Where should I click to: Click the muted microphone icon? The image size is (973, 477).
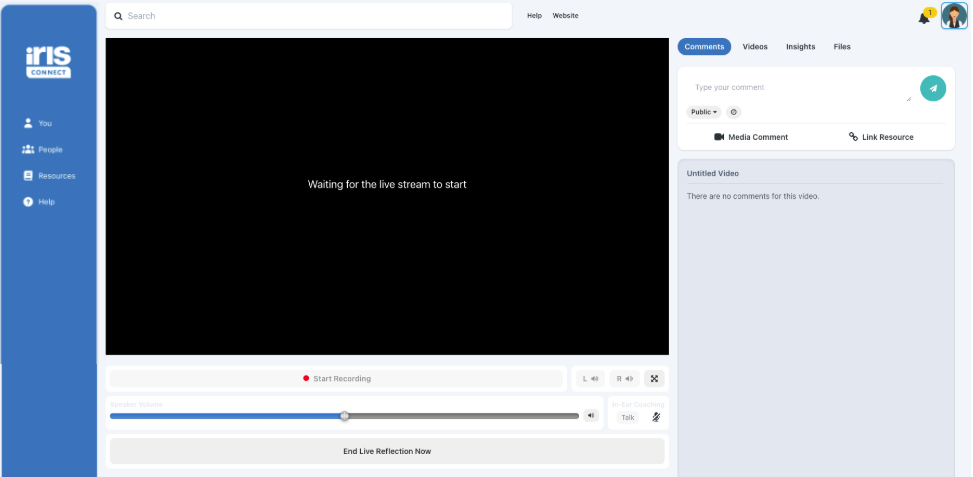(656, 417)
